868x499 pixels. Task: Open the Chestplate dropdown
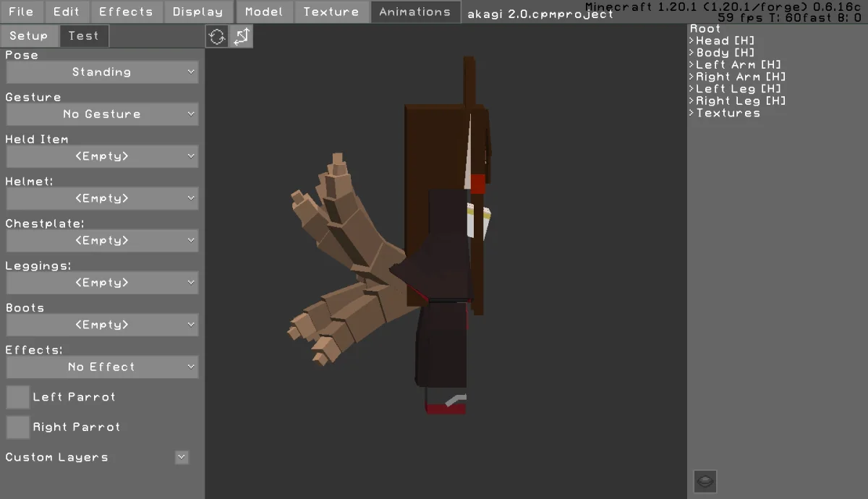point(102,239)
